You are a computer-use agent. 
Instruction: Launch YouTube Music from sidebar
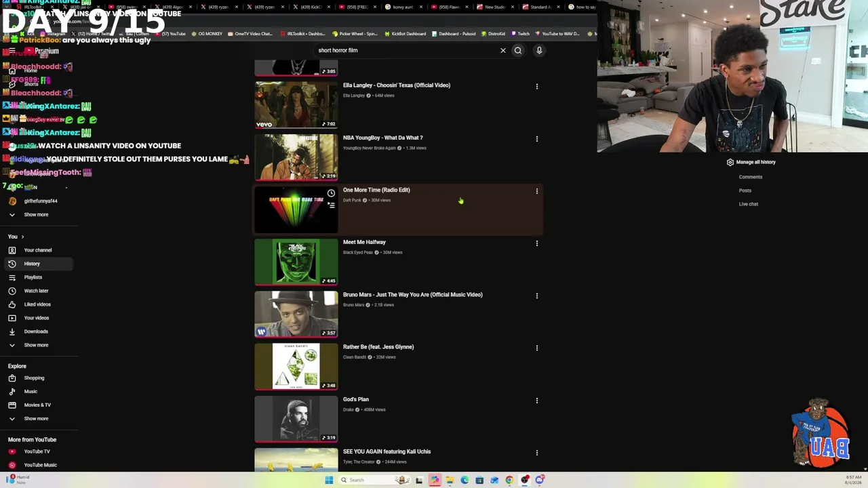click(37, 465)
